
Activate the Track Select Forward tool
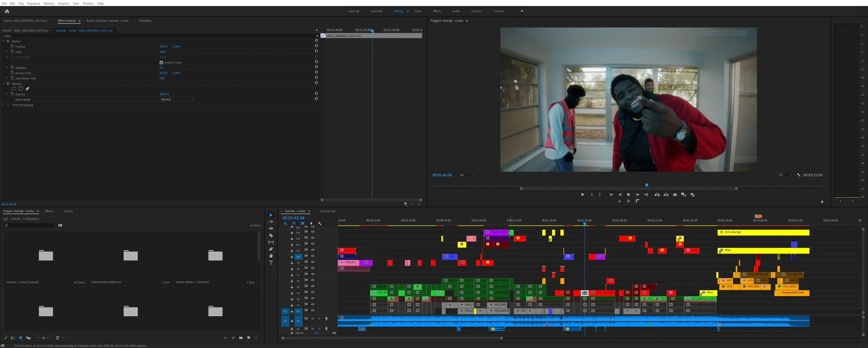pyautogui.click(x=271, y=221)
